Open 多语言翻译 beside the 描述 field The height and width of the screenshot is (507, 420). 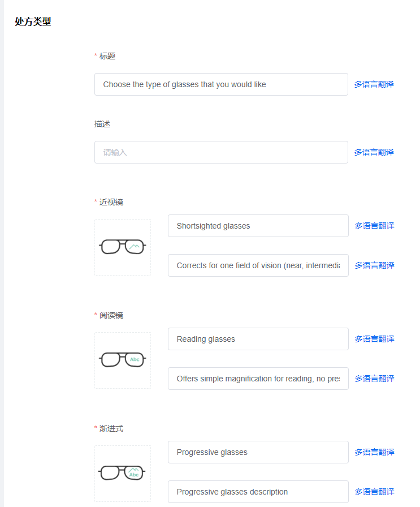coord(374,152)
